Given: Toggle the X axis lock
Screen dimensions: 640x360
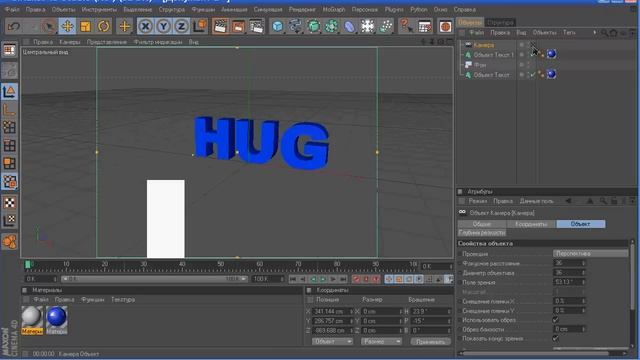Looking at the screenshot, I should click(145, 27).
